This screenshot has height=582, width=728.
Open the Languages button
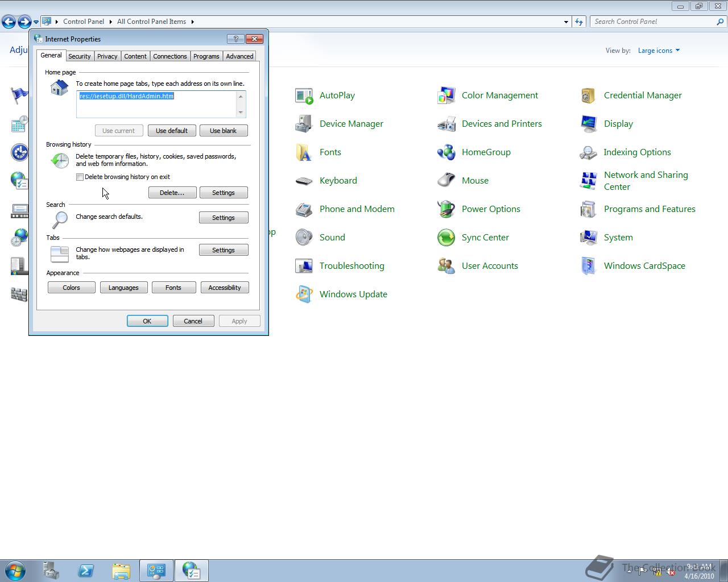[x=124, y=288]
